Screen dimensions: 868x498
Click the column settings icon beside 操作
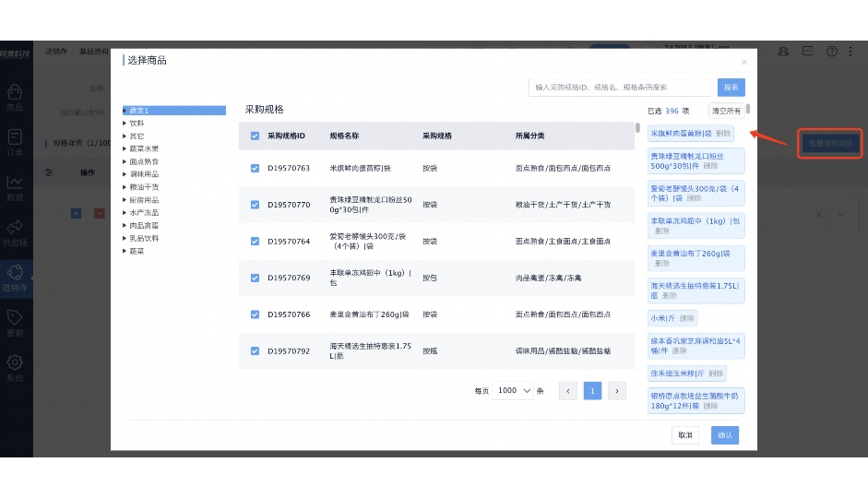[x=49, y=172]
